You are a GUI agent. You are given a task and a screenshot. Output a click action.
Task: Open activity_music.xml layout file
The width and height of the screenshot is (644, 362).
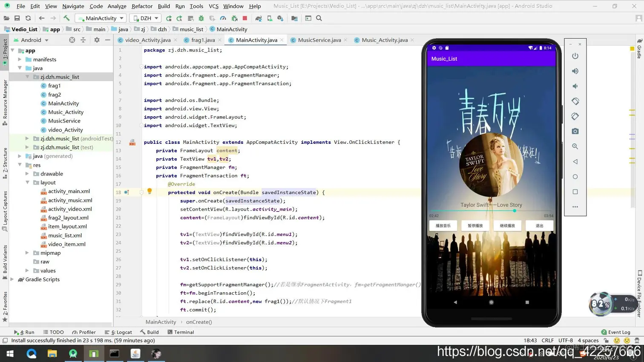70,200
